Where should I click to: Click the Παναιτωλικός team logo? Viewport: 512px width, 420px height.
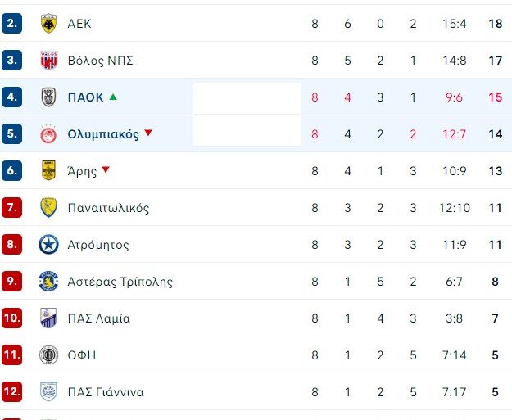coord(49,208)
